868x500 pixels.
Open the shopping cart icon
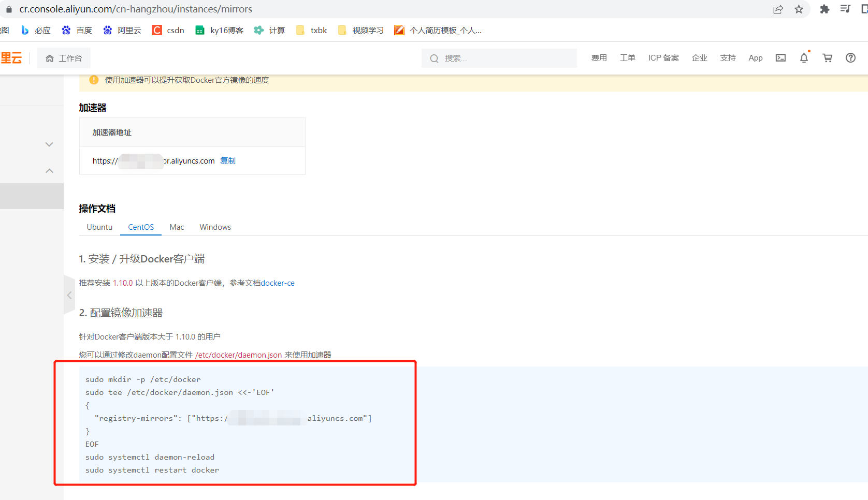click(x=828, y=58)
